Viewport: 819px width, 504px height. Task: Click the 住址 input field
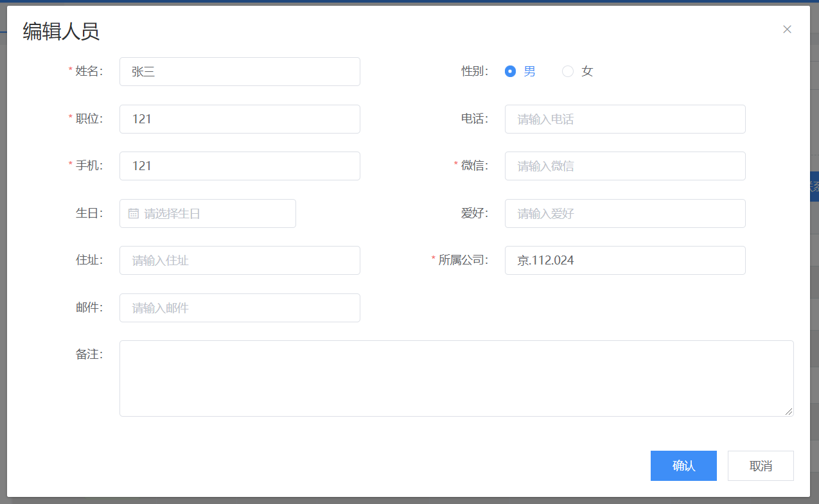click(x=239, y=261)
